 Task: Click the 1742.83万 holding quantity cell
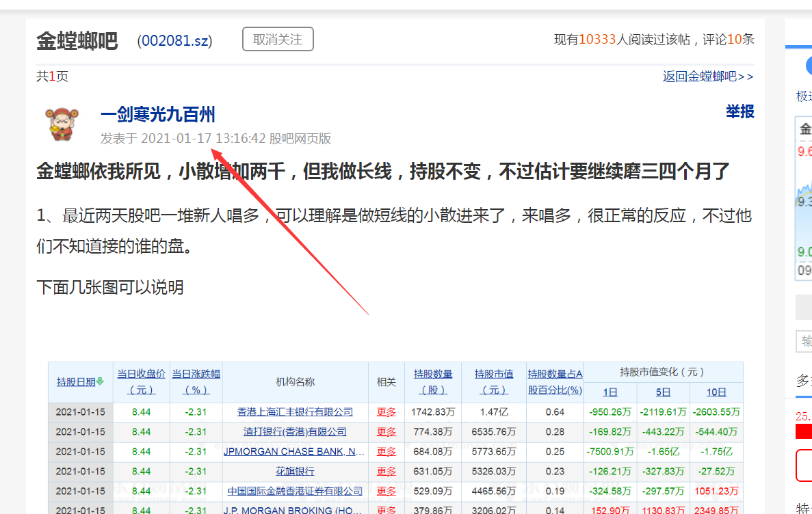point(433,412)
